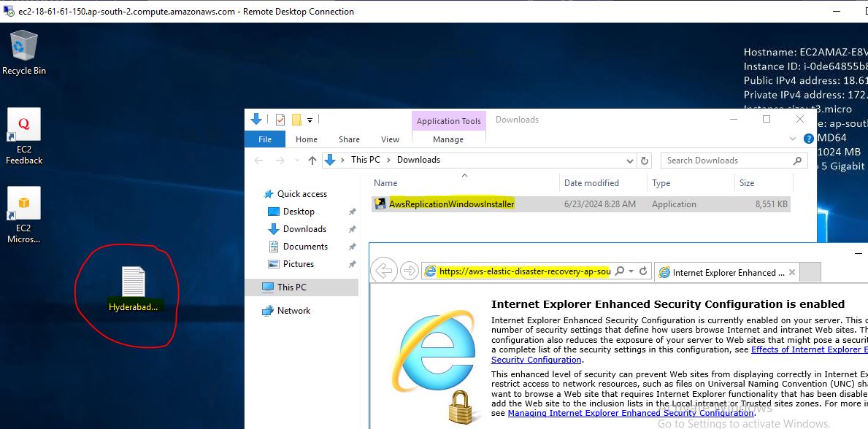This screenshot has height=429, width=868.
Task: Open Customize Quick Access Toolbar dropdown
Action: coord(310,120)
